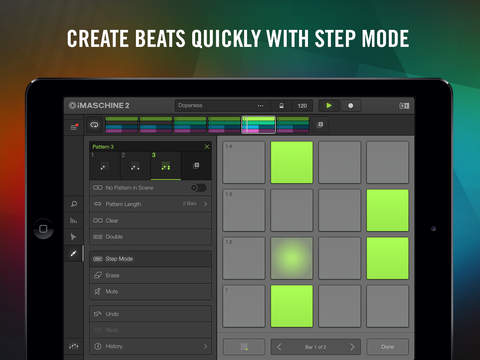Select the Step Mode menu entry

point(150,259)
